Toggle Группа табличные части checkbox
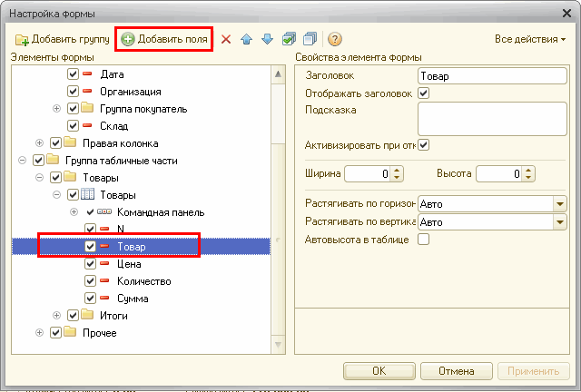 [x=38, y=161]
